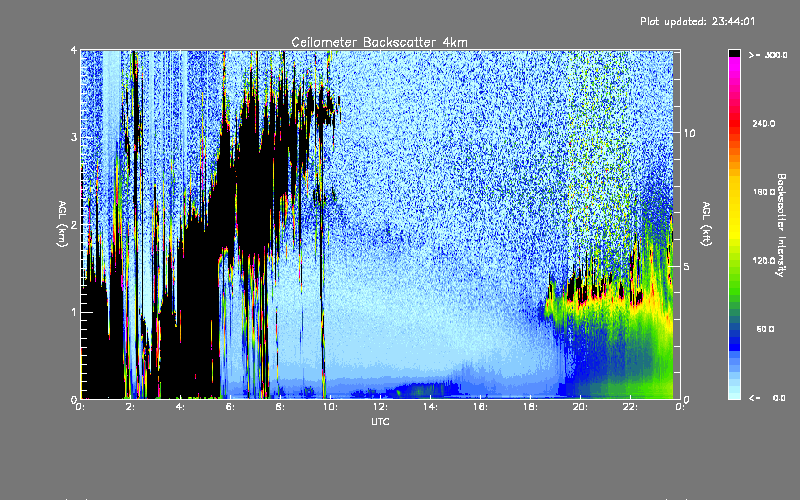Viewport: 800px width, 500px height.
Task: Click the '<= 0.0' colorbar label
Action: click(x=767, y=398)
